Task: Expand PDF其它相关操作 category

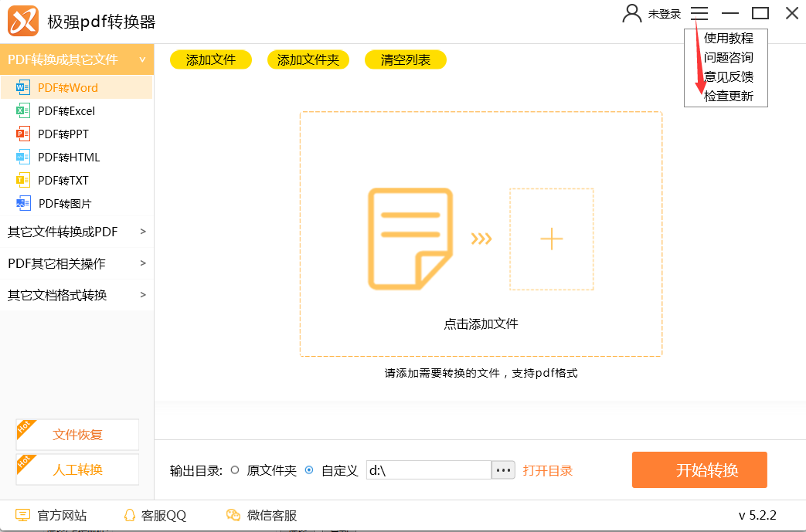Action: (77, 263)
